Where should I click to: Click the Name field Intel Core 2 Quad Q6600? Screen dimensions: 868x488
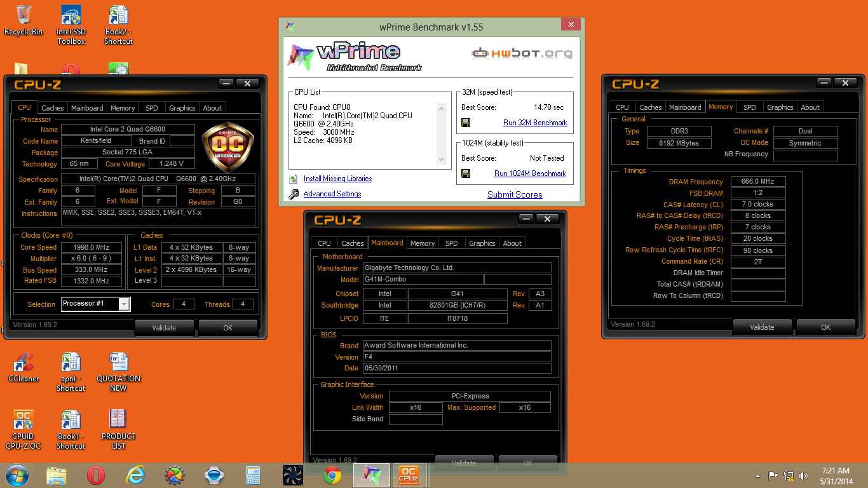128,130
